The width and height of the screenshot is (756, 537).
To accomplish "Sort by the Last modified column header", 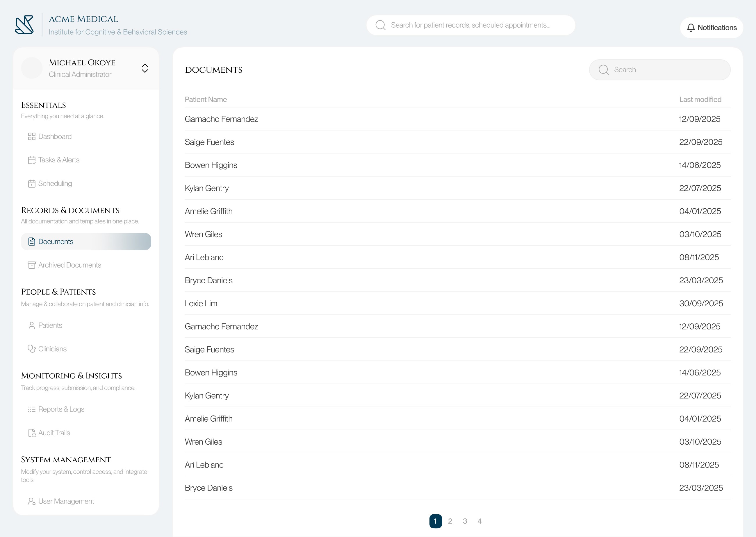I will 700,100.
